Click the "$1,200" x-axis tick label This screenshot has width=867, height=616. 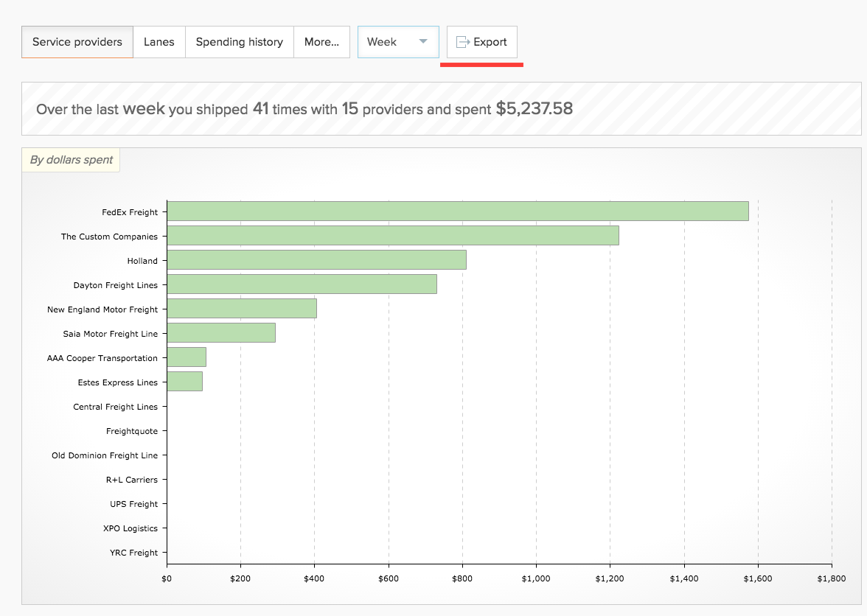(x=610, y=578)
